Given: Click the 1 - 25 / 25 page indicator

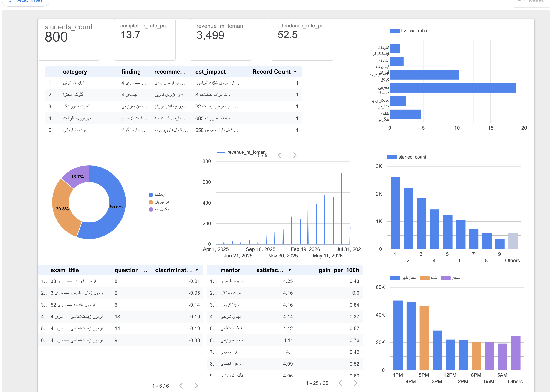Looking at the screenshot, I should 317,383.
